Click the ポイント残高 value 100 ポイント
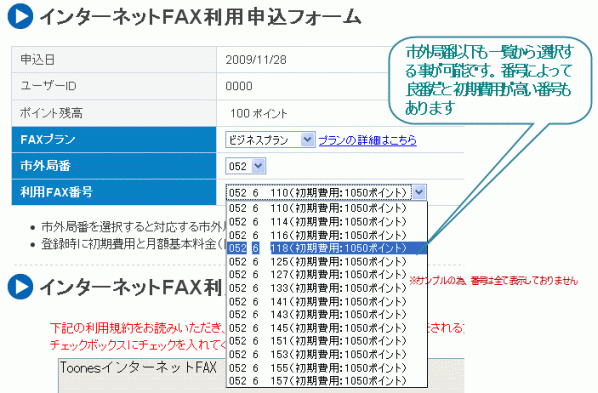The width and height of the screenshot is (598, 393). 258,113
